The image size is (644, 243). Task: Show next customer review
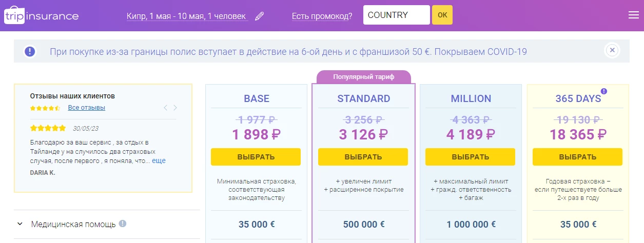[x=175, y=108]
